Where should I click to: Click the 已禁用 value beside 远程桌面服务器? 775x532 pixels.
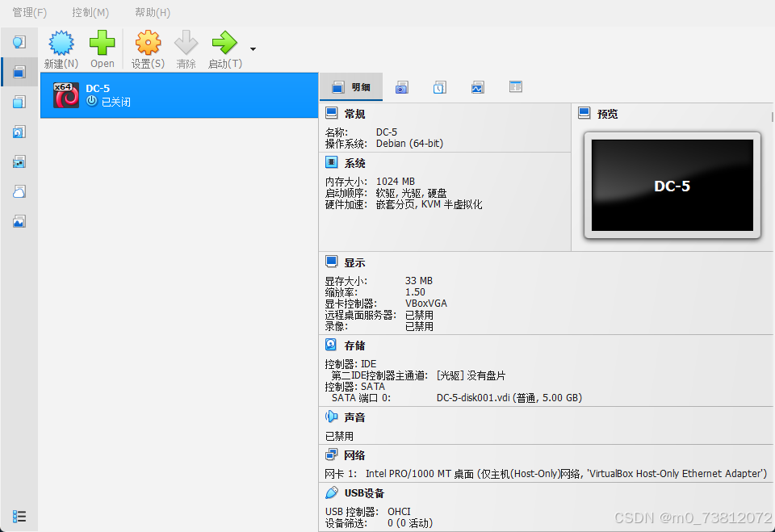(x=419, y=315)
